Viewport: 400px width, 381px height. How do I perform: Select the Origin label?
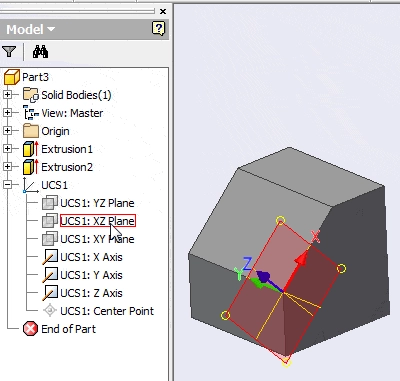pos(55,131)
